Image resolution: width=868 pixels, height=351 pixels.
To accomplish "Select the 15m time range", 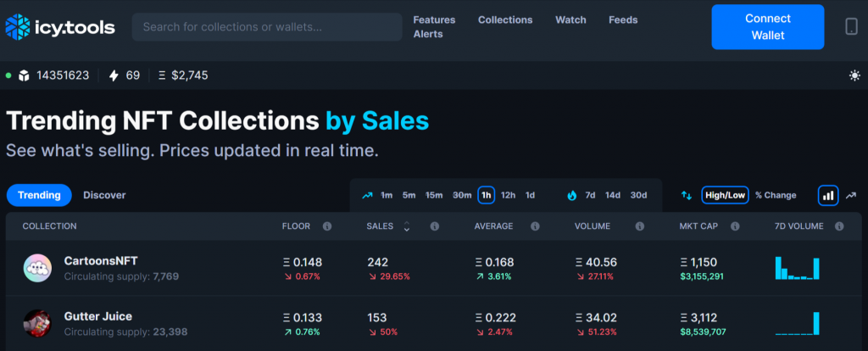I will (x=434, y=196).
